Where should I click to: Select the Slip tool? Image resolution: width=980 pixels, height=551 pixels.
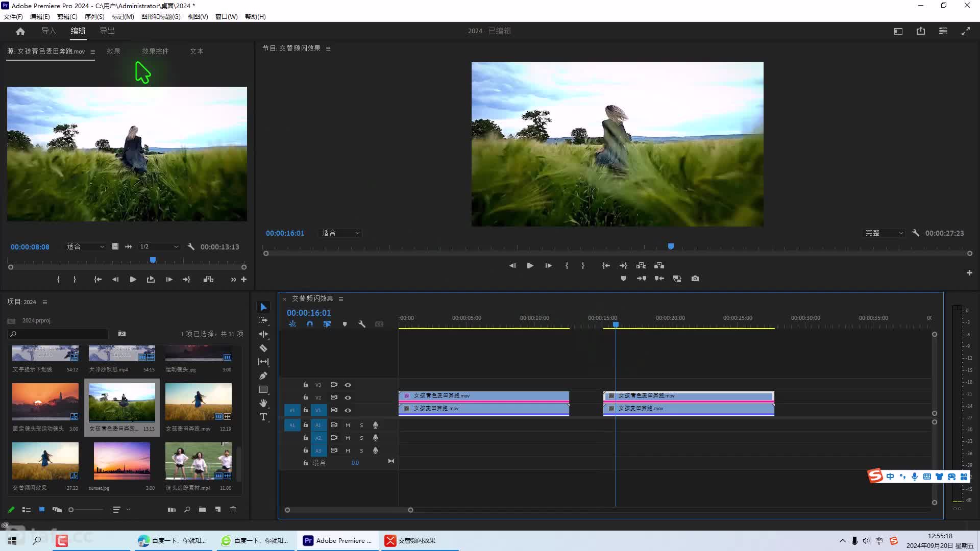coord(263,362)
